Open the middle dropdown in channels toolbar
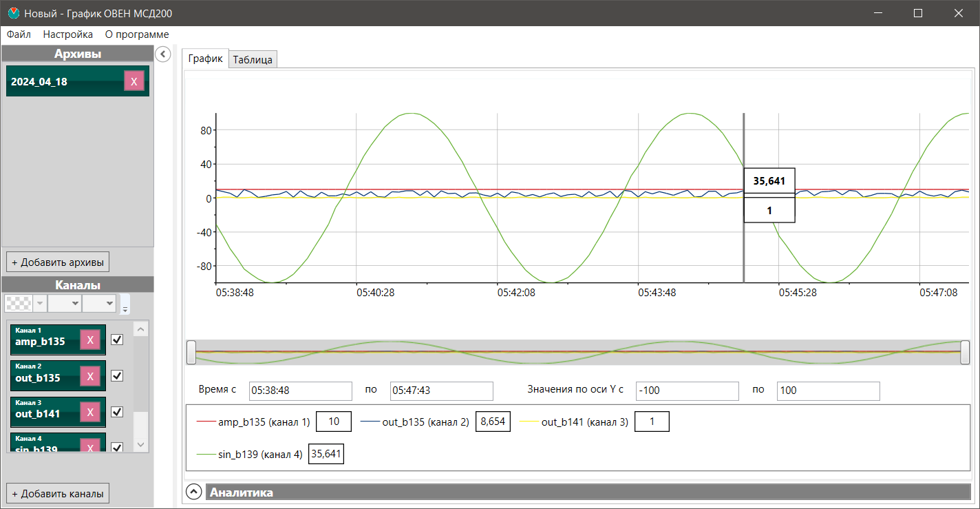The width and height of the screenshot is (980, 509). pos(65,303)
